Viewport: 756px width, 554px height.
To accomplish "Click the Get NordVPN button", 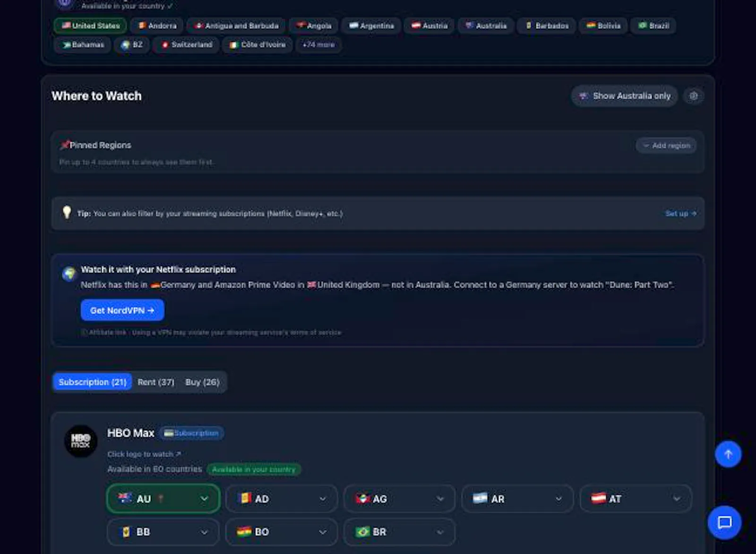I will pyautogui.click(x=122, y=310).
